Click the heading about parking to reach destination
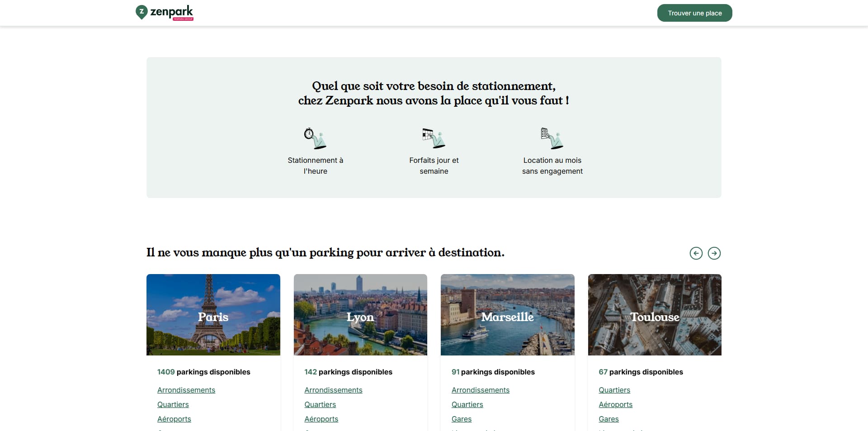 coord(325,252)
